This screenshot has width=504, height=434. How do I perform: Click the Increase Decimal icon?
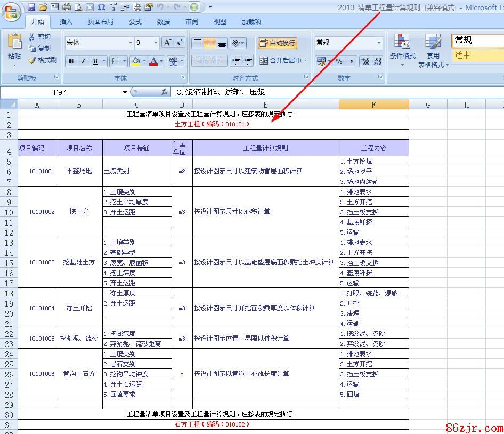tap(365, 61)
